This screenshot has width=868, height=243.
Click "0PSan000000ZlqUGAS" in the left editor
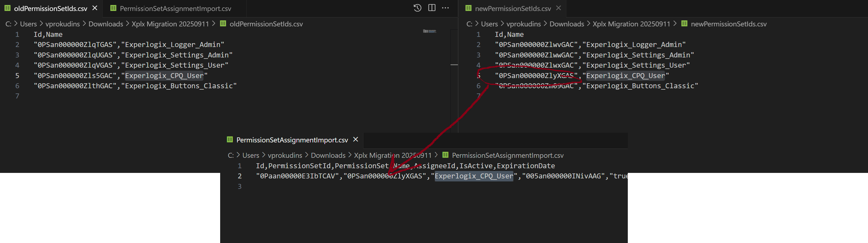pos(77,55)
